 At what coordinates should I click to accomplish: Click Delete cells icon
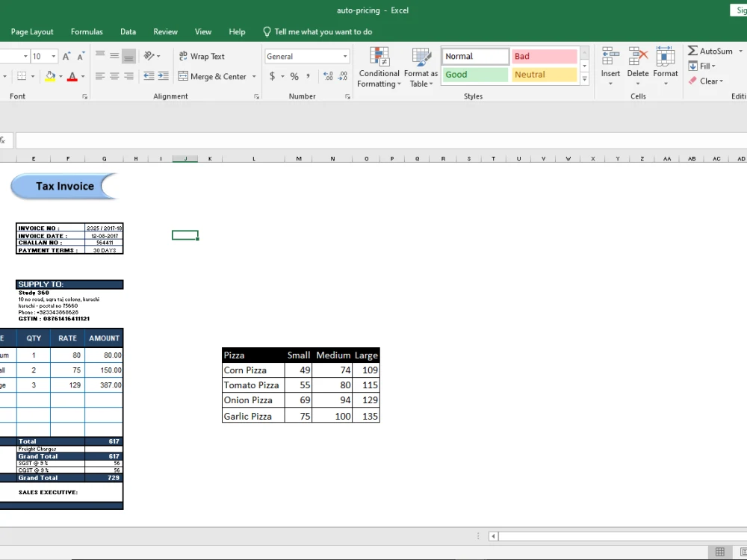tap(638, 57)
